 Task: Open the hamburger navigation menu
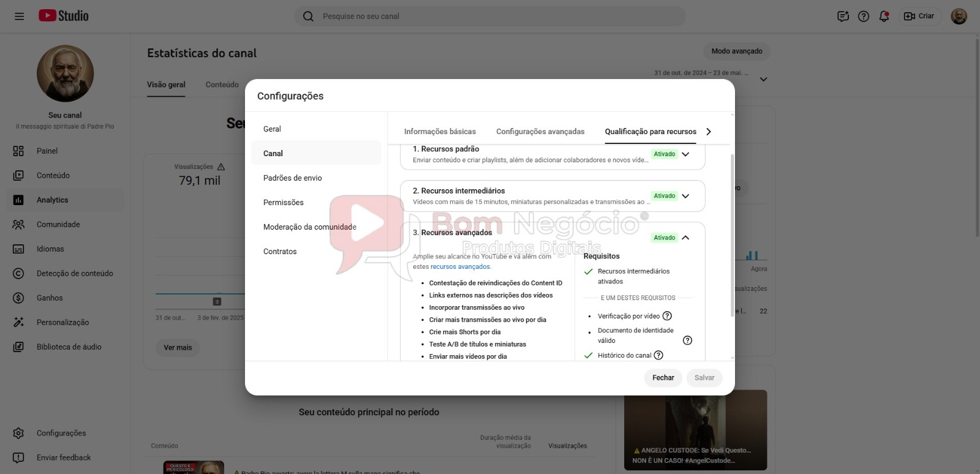coord(19,17)
